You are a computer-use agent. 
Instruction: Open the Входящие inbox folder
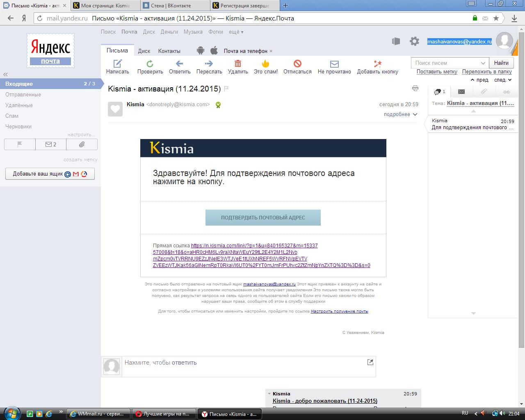(50, 84)
